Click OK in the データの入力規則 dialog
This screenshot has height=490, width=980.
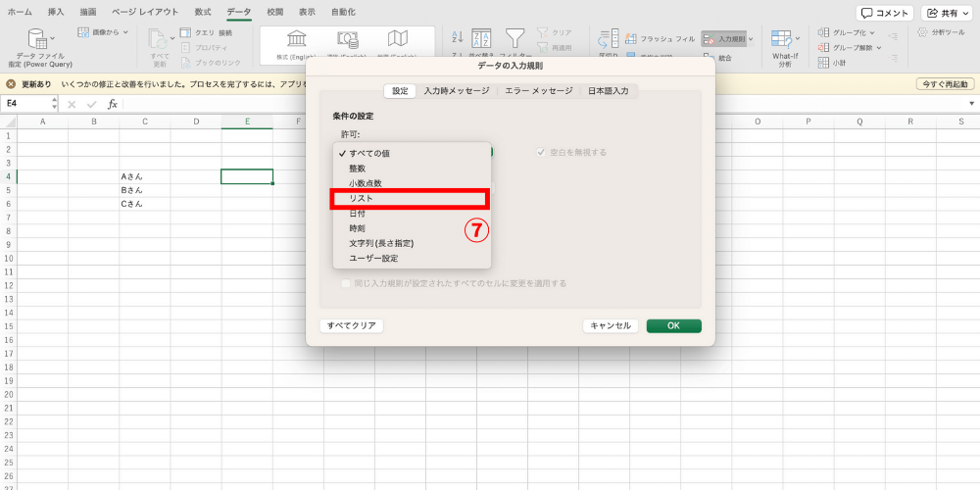tap(674, 325)
